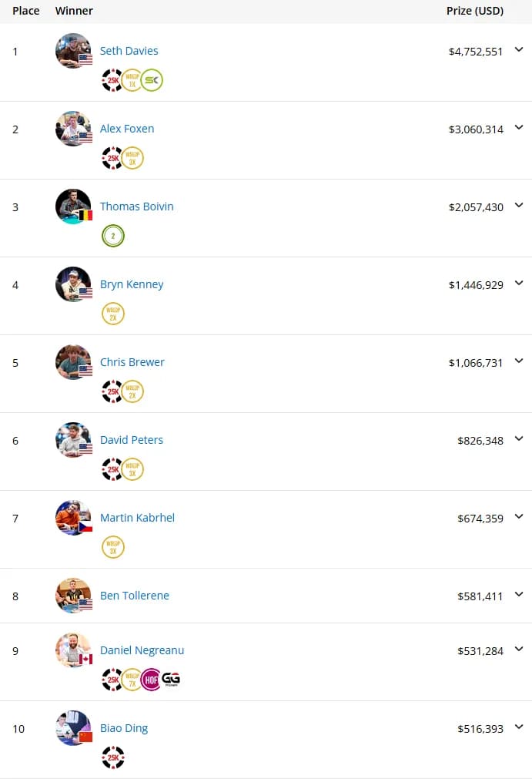Open David Peters' player profile link
The image size is (532, 779).
[132, 440]
